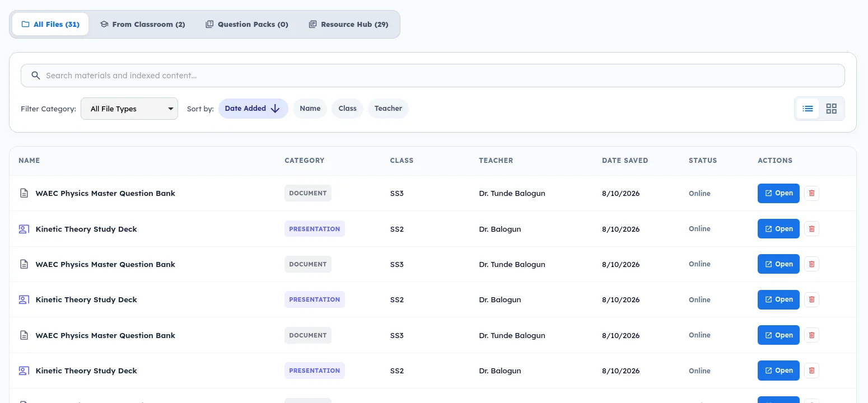
Task: Click the CATEGORY column header
Action: 304,161
